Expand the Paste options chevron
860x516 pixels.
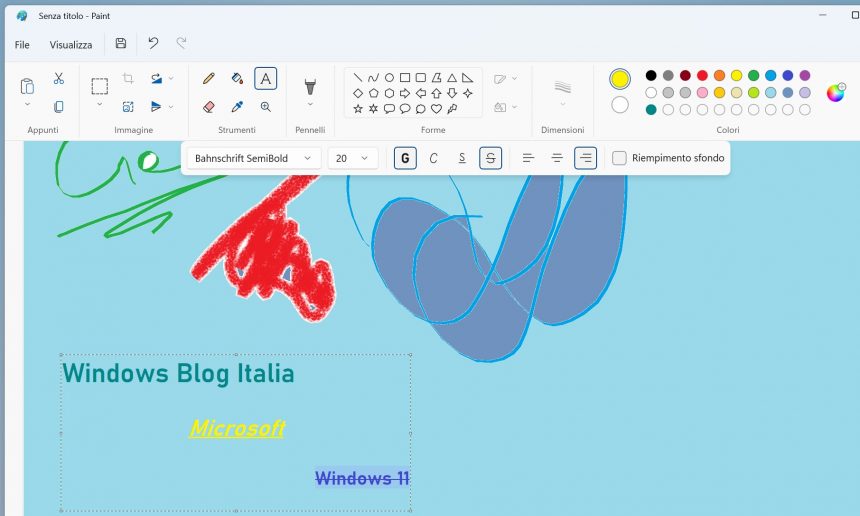pyautogui.click(x=27, y=104)
